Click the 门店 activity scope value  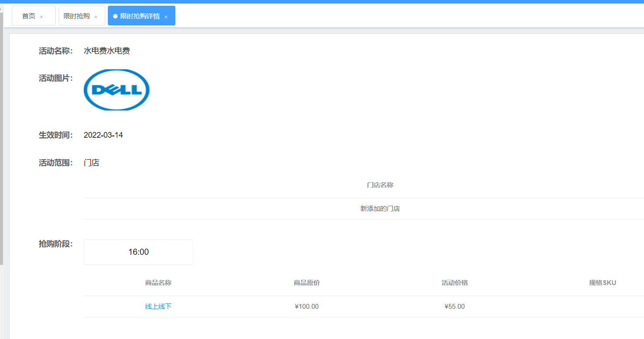[x=92, y=163]
